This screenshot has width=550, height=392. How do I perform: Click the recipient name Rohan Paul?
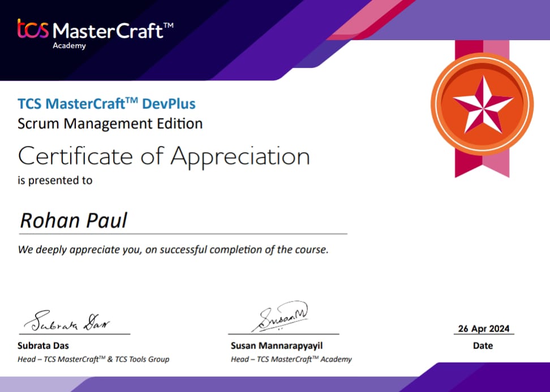(74, 221)
